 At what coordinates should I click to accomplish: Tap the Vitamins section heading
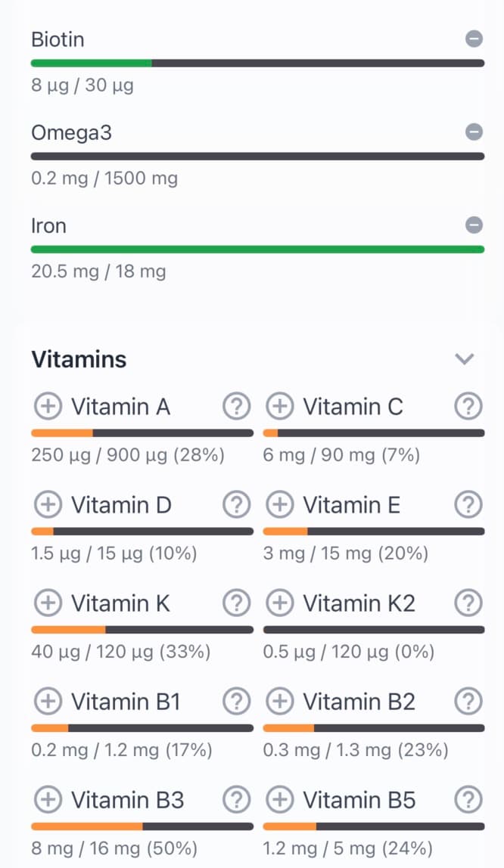79,359
